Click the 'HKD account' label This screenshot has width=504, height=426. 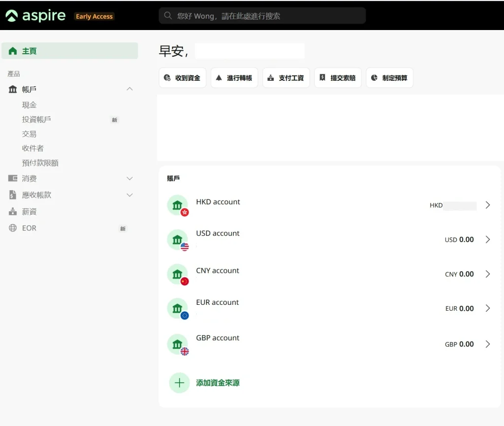218,201
